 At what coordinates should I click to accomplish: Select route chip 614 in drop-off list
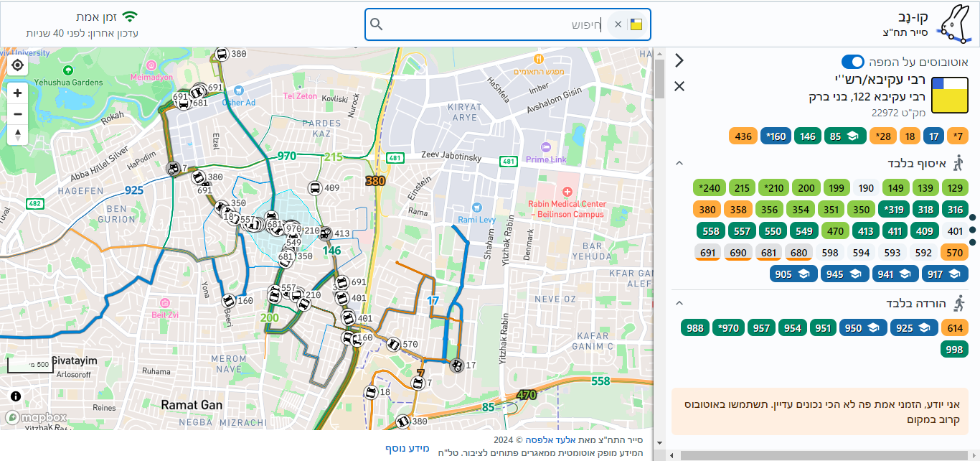(955, 328)
